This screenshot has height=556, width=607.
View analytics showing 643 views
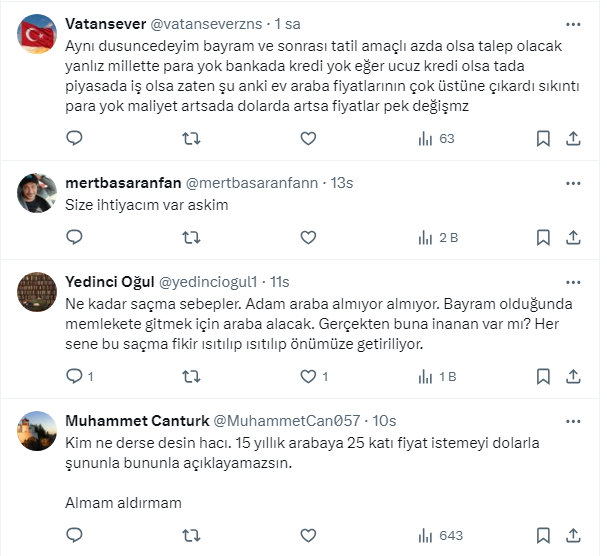pyautogui.click(x=440, y=534)
